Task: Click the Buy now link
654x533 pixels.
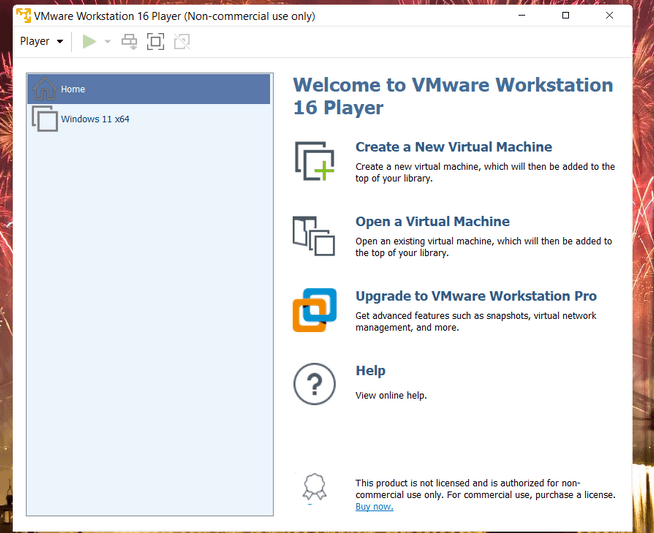Action: 374,506
